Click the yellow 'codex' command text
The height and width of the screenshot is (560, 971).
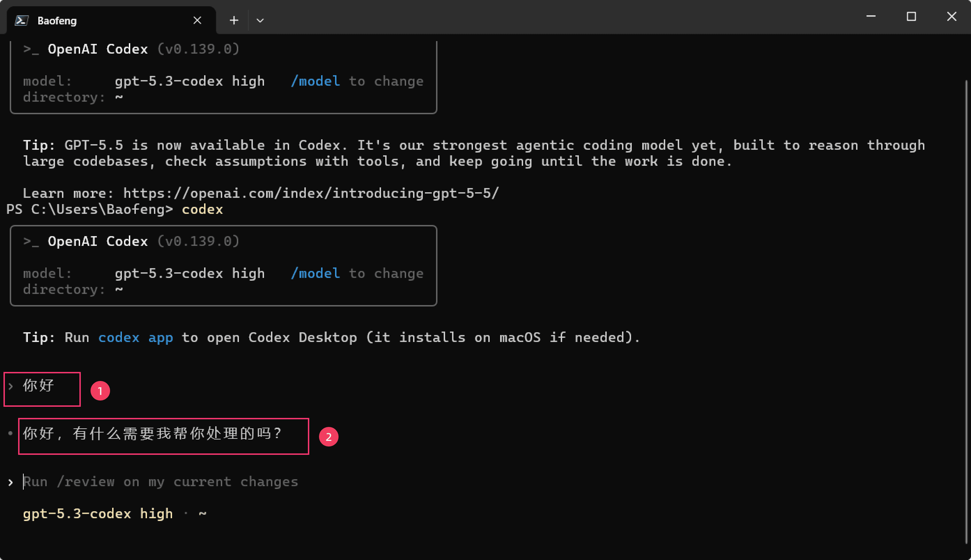[x=202, y=209]
